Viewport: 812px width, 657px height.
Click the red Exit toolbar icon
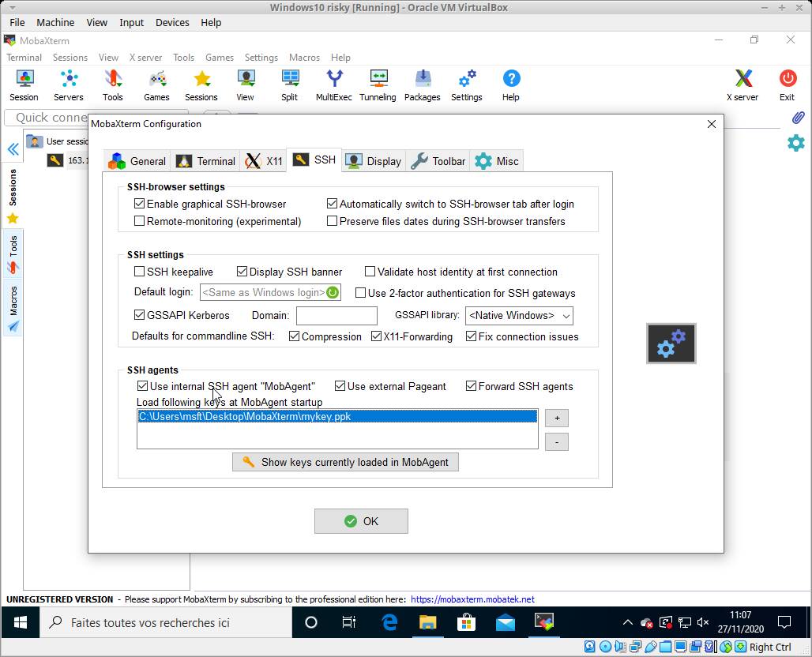click(788, 85)
